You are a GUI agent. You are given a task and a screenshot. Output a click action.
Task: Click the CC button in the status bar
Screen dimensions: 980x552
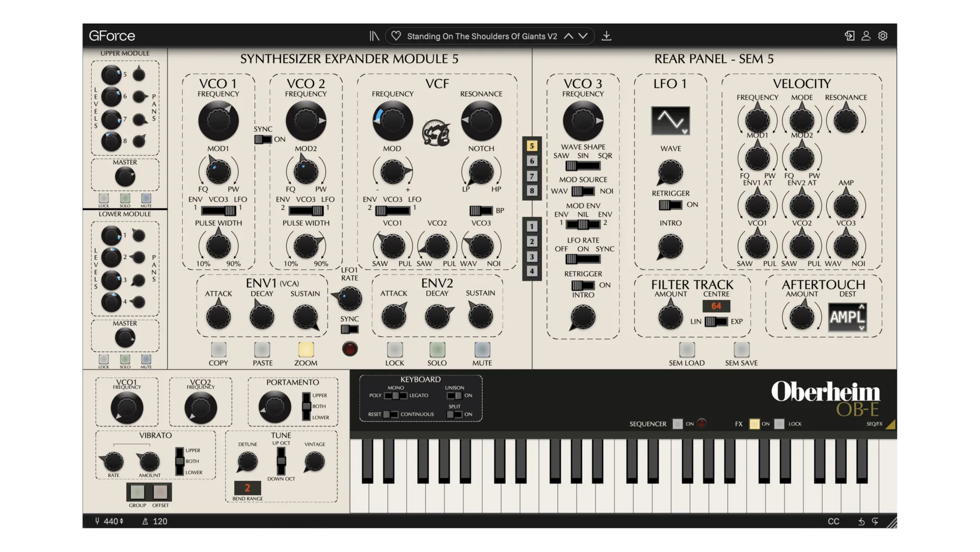pos(833,522)
